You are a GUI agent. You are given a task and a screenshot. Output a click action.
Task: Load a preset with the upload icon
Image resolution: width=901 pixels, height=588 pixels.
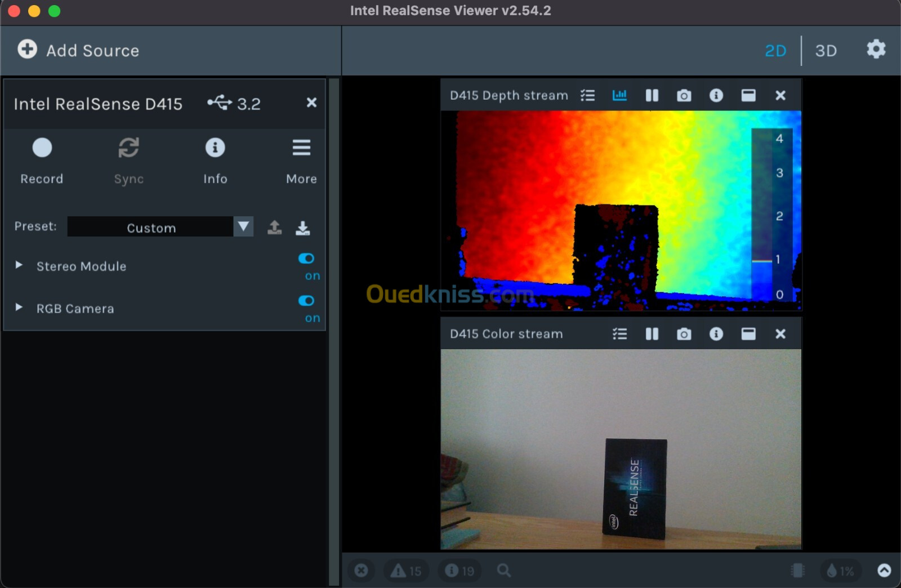pos(274,227)
